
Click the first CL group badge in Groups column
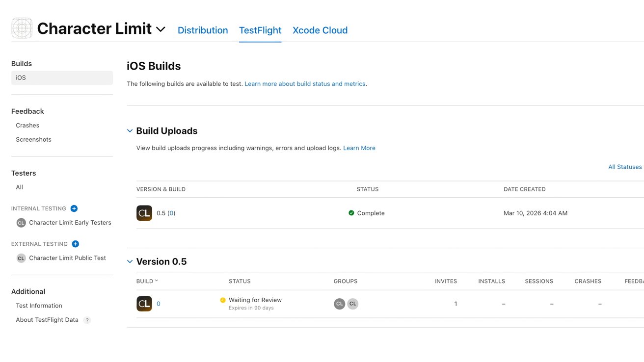point(339,304)
